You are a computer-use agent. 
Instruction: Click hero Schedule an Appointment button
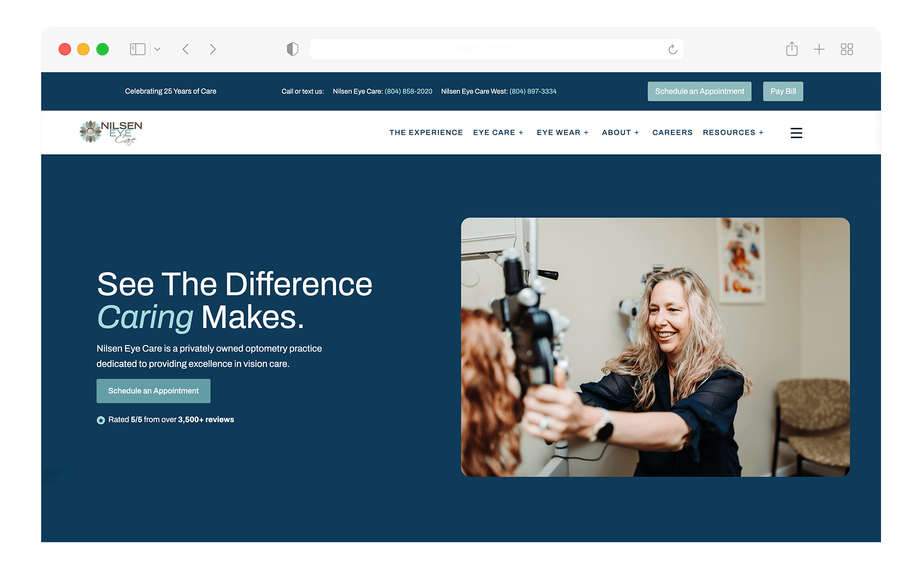click(153, 391)
